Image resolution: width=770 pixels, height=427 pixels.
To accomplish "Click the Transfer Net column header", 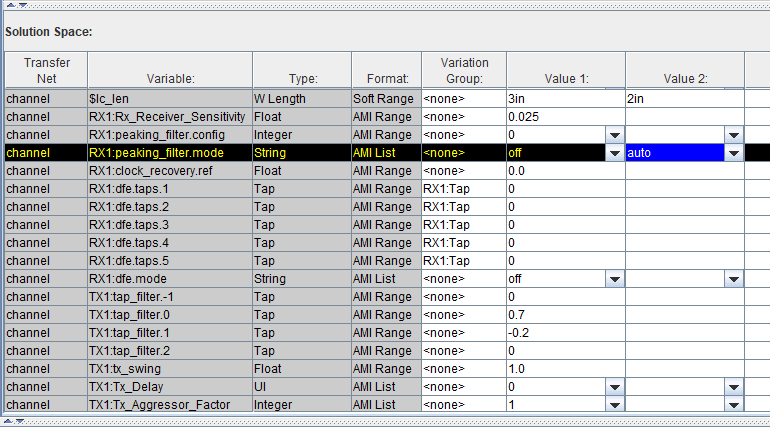I will pos(46,70).
